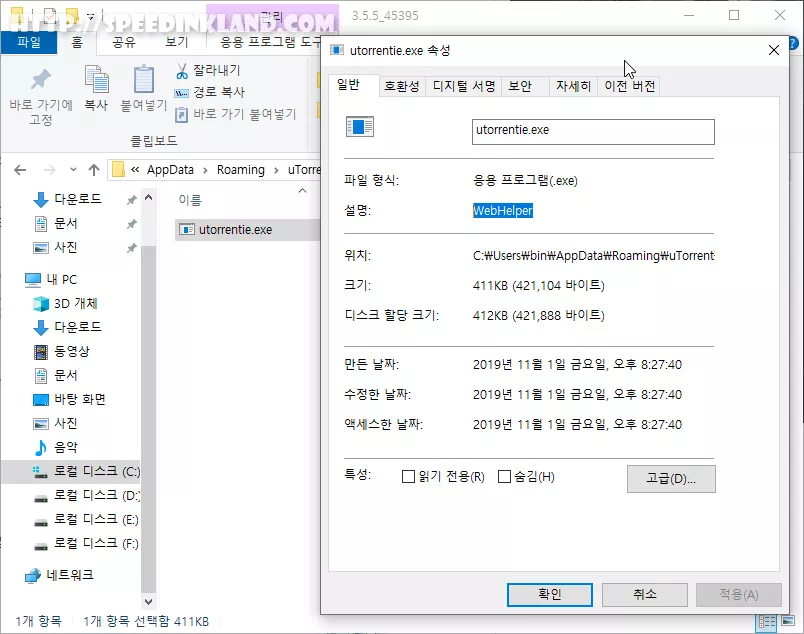
Task: Switch to 응용 프로그램 도구 tab
Action: click(x=270, y=42)
